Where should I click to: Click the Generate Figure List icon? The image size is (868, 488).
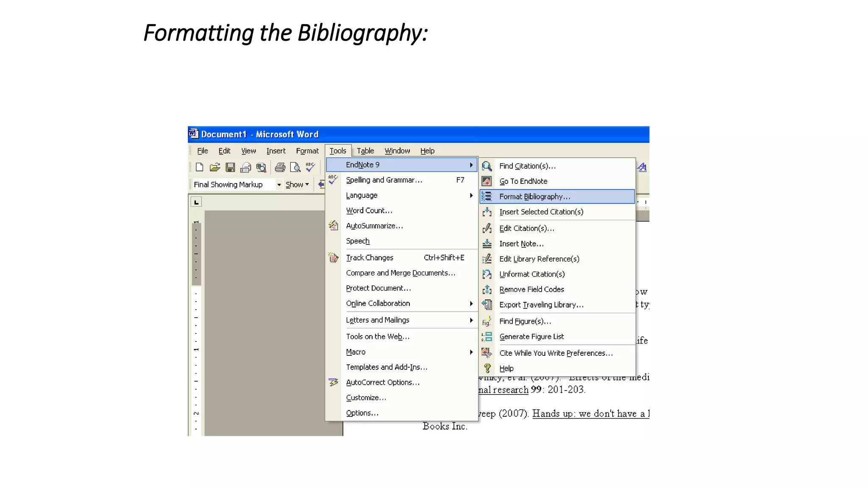(x=487, y=336)
